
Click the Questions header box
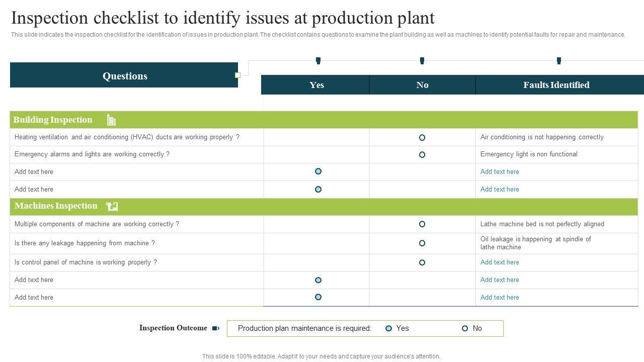(x=124, y=75)
